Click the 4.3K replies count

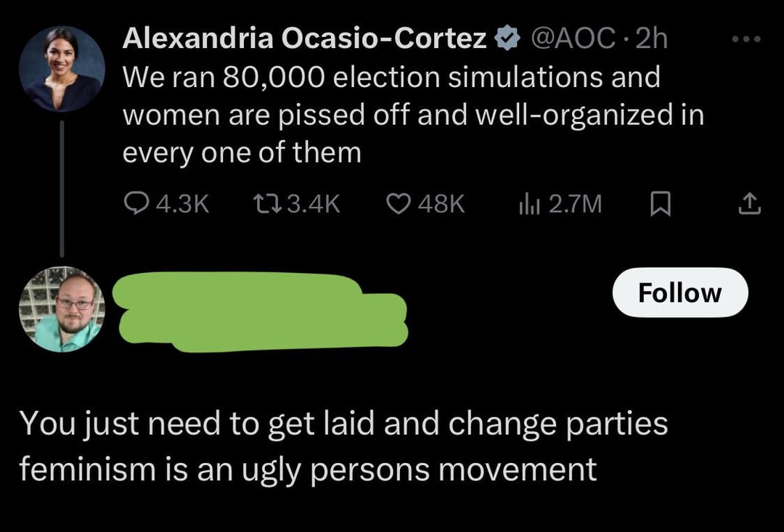pyautogui.click(x=182, y=205)
